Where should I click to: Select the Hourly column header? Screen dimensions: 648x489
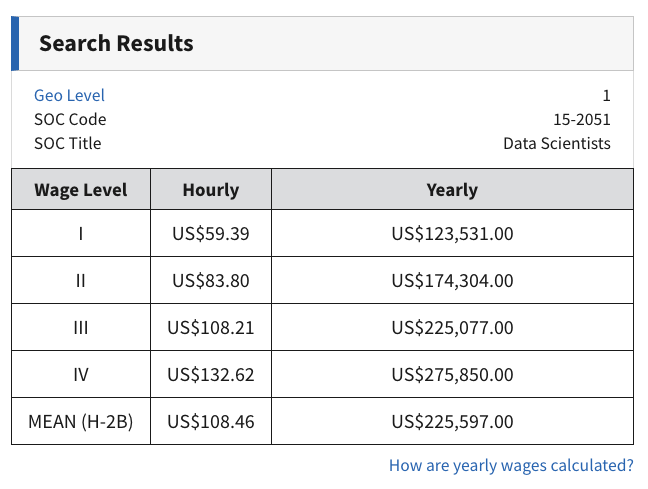tap(211, 190)
